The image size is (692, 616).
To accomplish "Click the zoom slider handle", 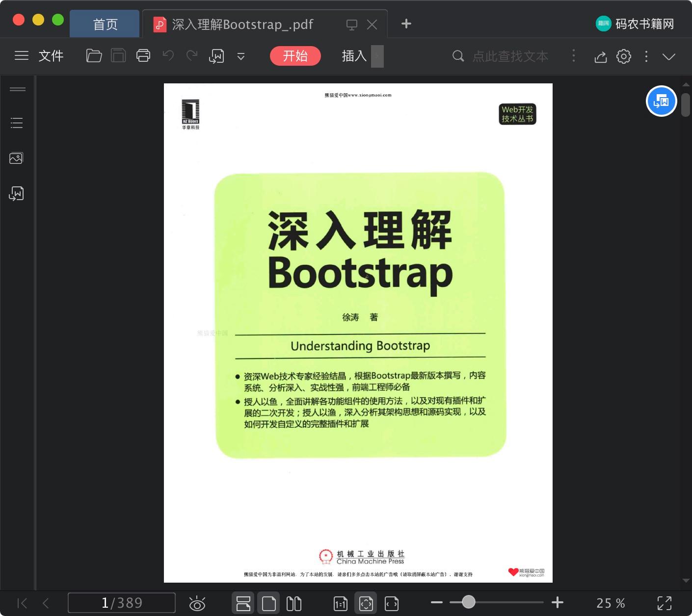I will pyautogui.click(x=469, y=602).
